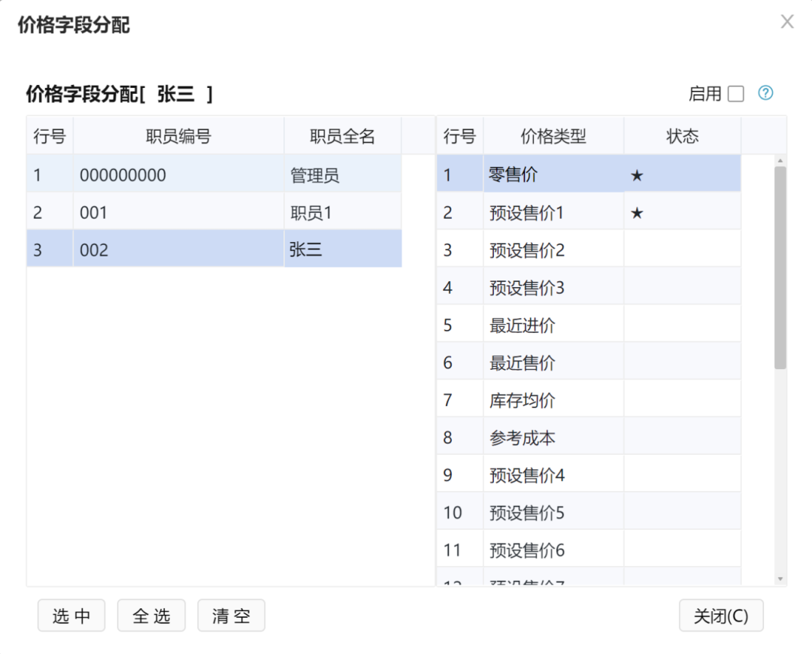The image size is (812, 654).
Task: Click the 关闭(C) button
Action: (x=720, y=616)
